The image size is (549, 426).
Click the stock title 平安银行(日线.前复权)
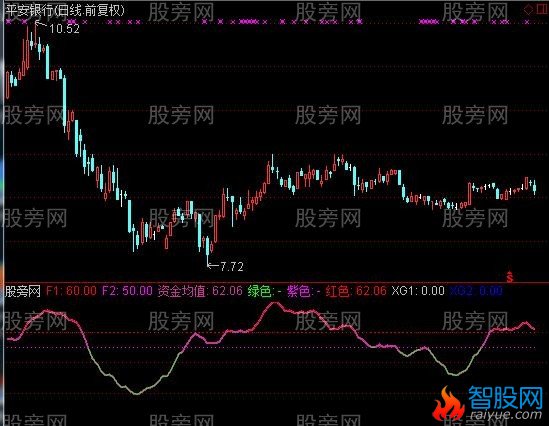(x=65, y=11)
